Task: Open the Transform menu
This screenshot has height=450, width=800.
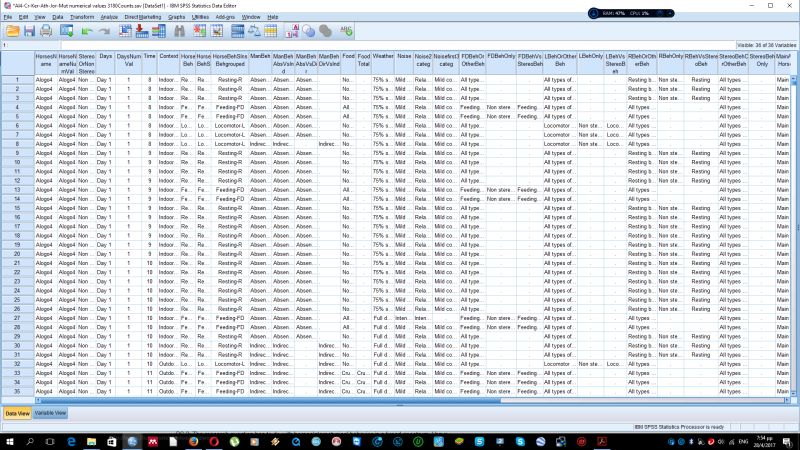Action: 82,17
